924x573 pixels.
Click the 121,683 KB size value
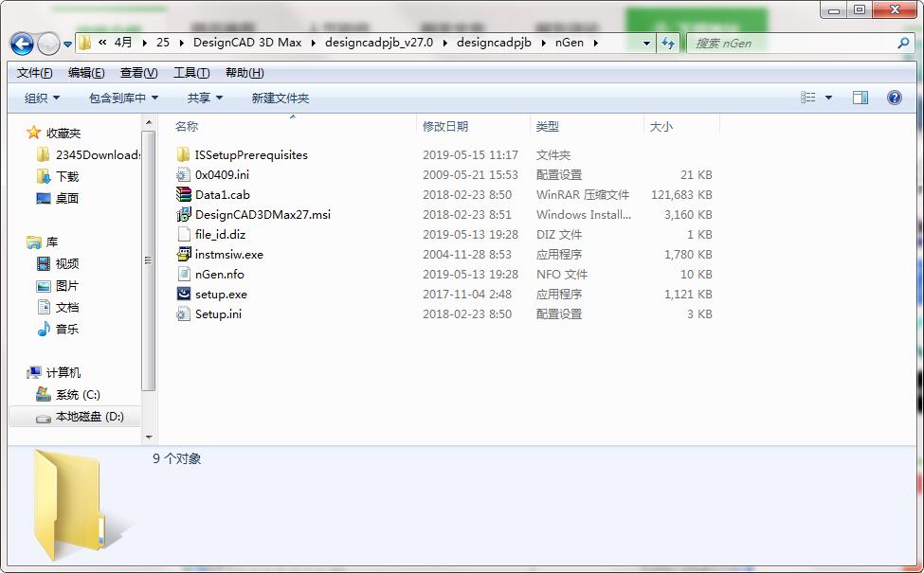tap(681, 195)
